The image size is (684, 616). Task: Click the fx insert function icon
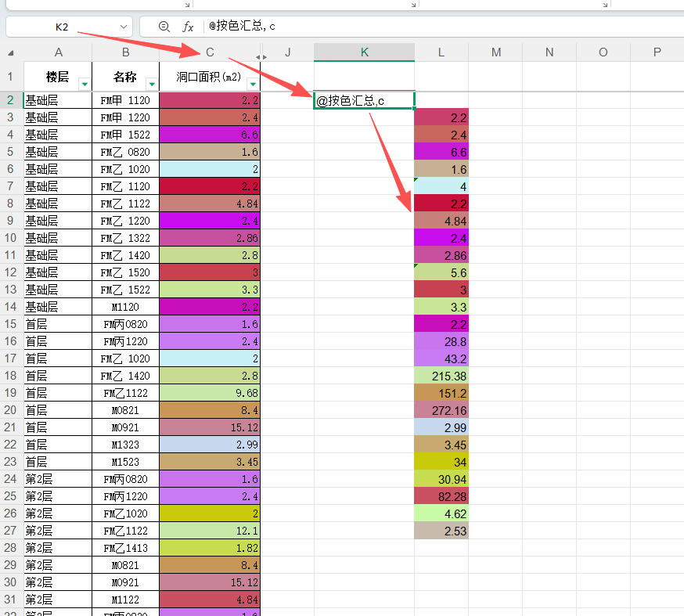point(188,27)
